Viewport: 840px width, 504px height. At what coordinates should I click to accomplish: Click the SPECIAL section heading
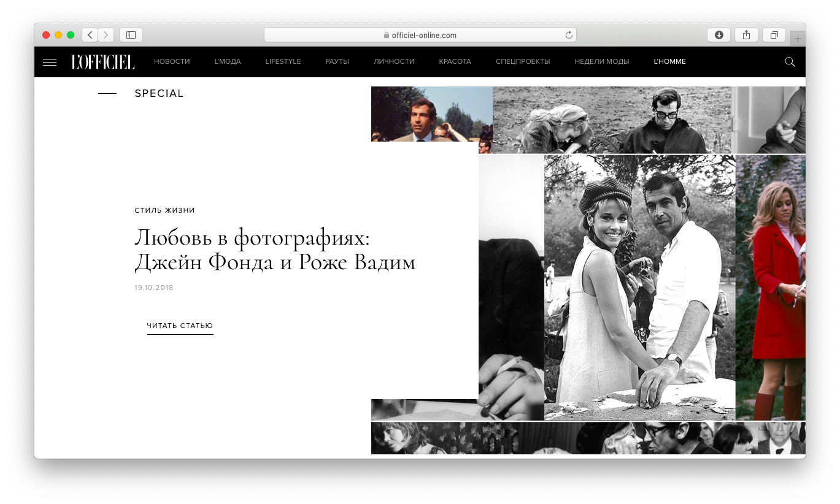tap(159, 94)
